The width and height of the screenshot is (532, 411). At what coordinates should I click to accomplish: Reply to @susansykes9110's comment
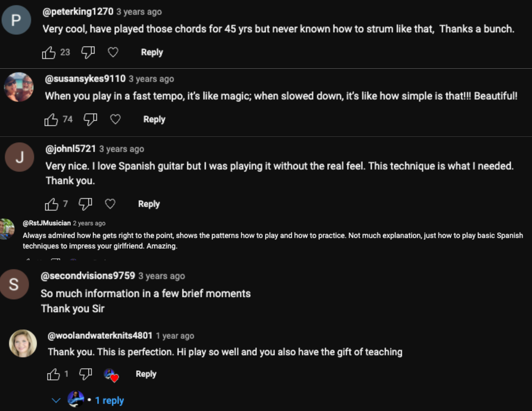click(x=154, y=119)
